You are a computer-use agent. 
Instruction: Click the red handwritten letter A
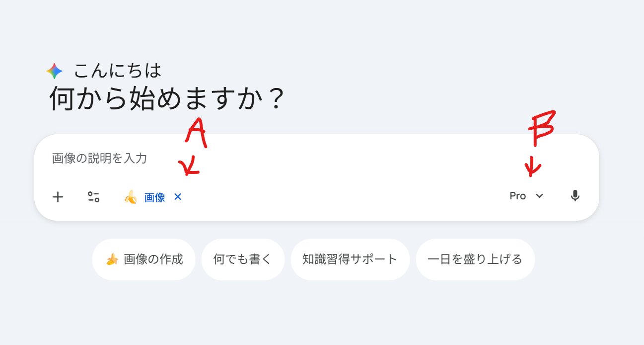tap(196, 133)
